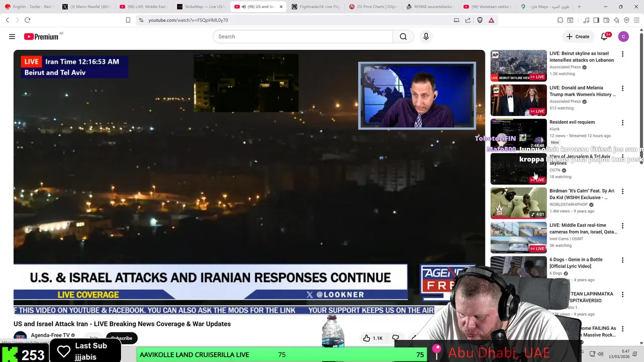Start voice search with microphone icon
The image size is (644, 362).
[426, 37]
